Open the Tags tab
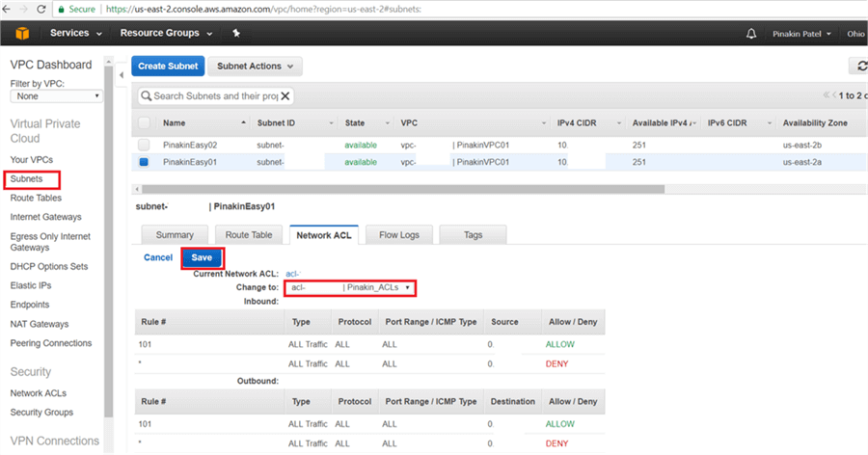868x455 pixels. tap(473, 234)
